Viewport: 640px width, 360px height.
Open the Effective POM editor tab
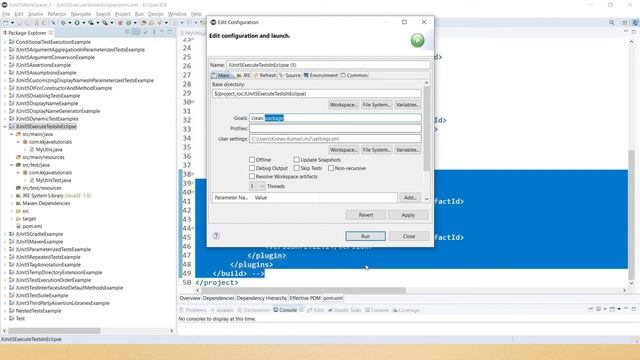(305, 298)
